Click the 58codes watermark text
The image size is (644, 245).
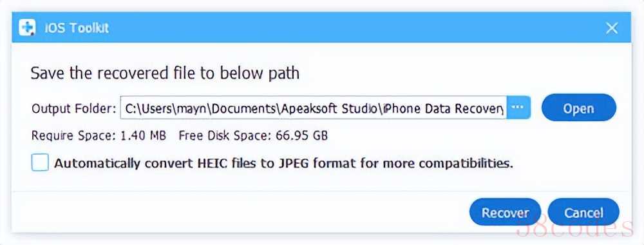pyautogui.click(x=575, y=226)
